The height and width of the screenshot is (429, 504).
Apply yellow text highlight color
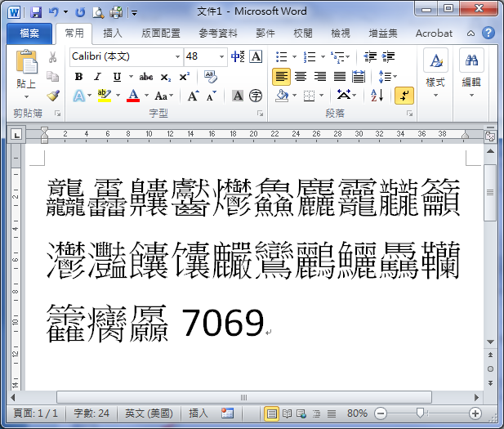coord(105,96)
